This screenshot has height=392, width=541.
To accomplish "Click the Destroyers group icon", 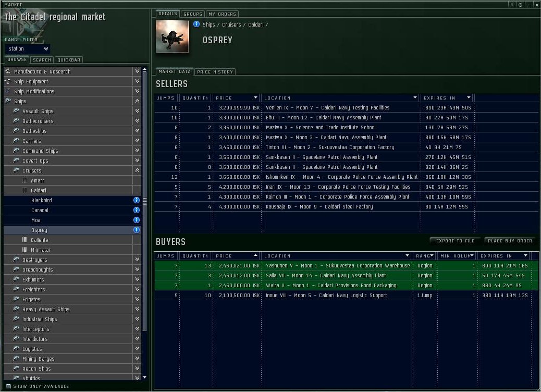I will coord(16,260).
